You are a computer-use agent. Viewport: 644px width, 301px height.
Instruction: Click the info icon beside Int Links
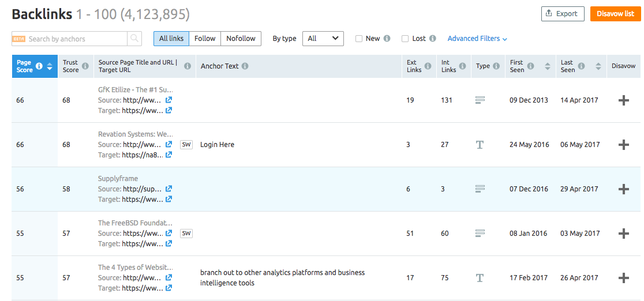[462, 66]
